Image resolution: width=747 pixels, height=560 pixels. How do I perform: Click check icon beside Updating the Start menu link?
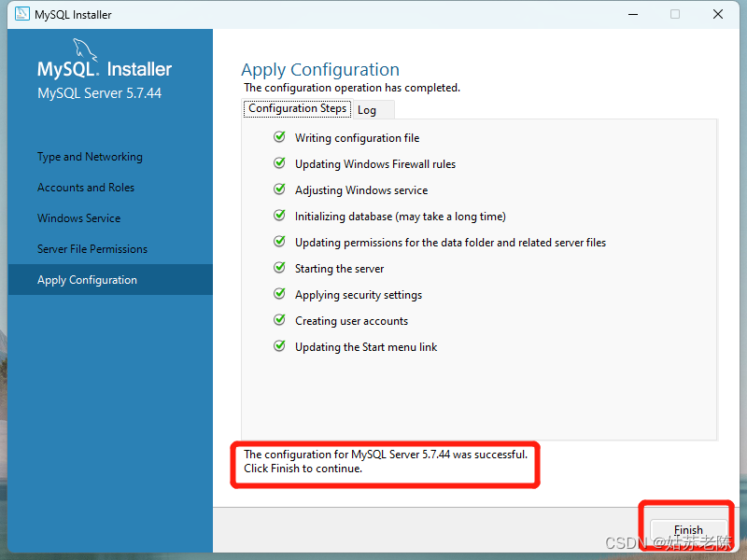coord(279,346)
